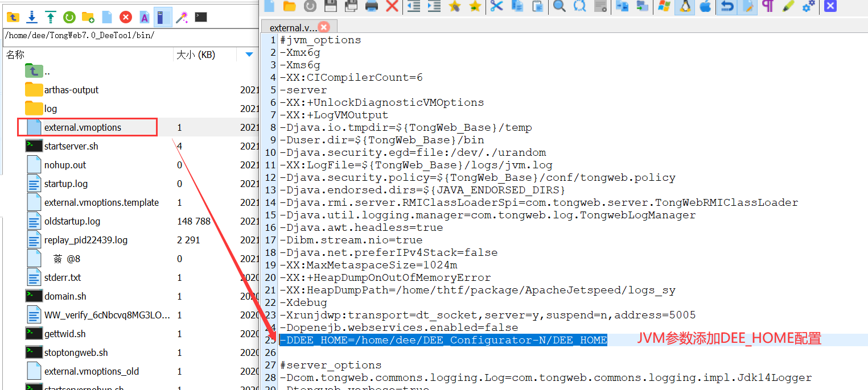The height and width of the screenshot is (390, 868).
Task: Click the find and replace icon
Action: point(580,6)
